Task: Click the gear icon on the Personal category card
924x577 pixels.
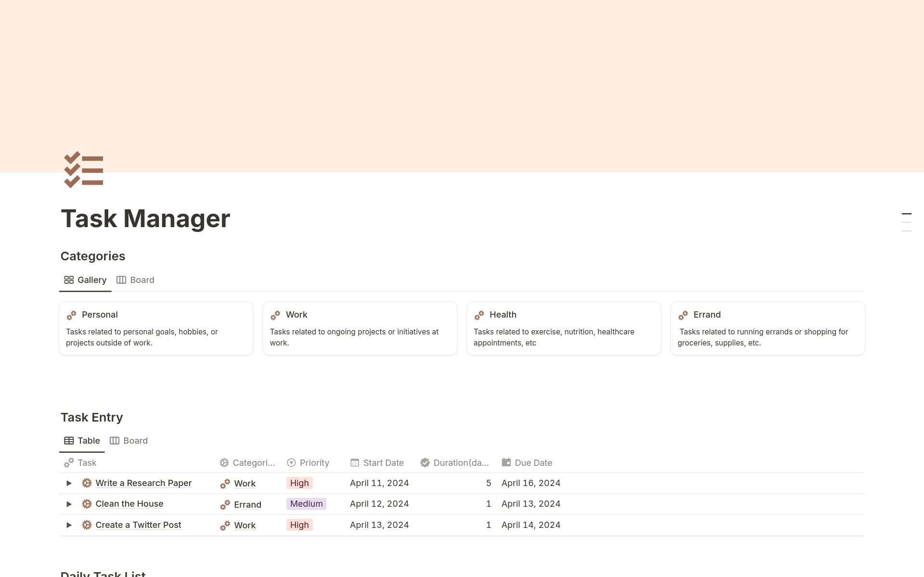Action: (72, 315)
